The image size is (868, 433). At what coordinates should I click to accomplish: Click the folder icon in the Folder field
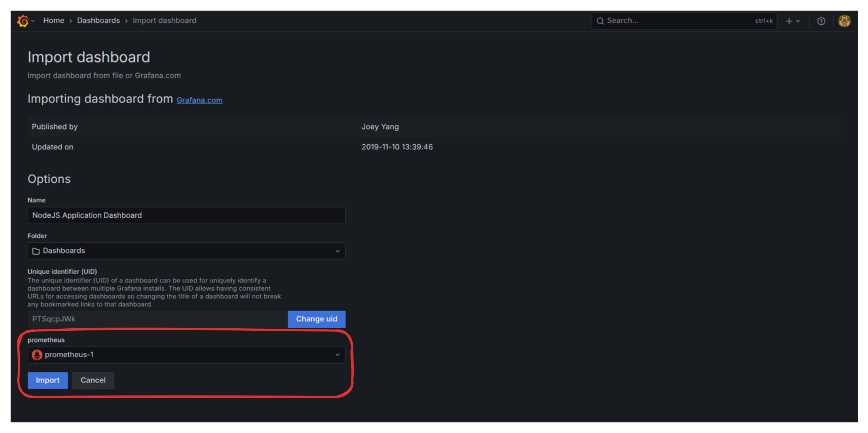point(36,251)
